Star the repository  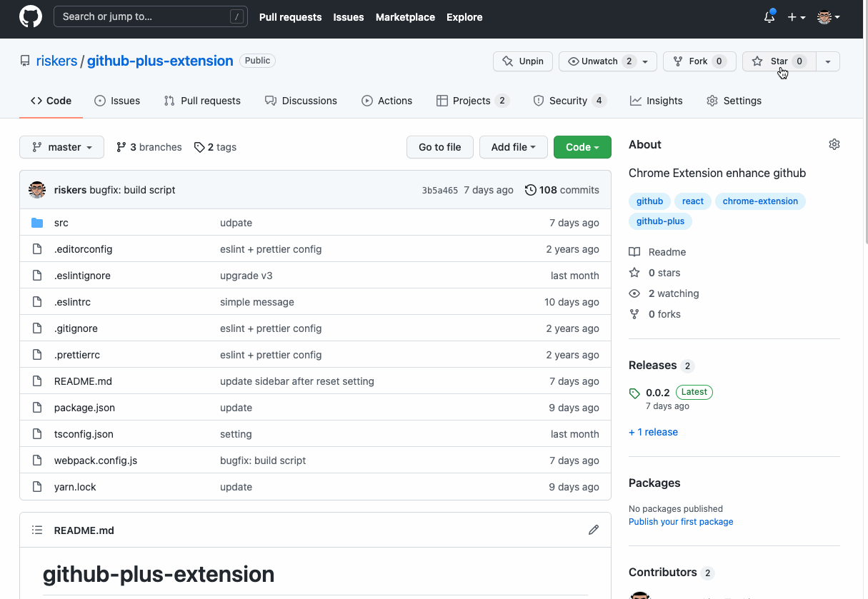pyautogui.click(x=779, y=61)
